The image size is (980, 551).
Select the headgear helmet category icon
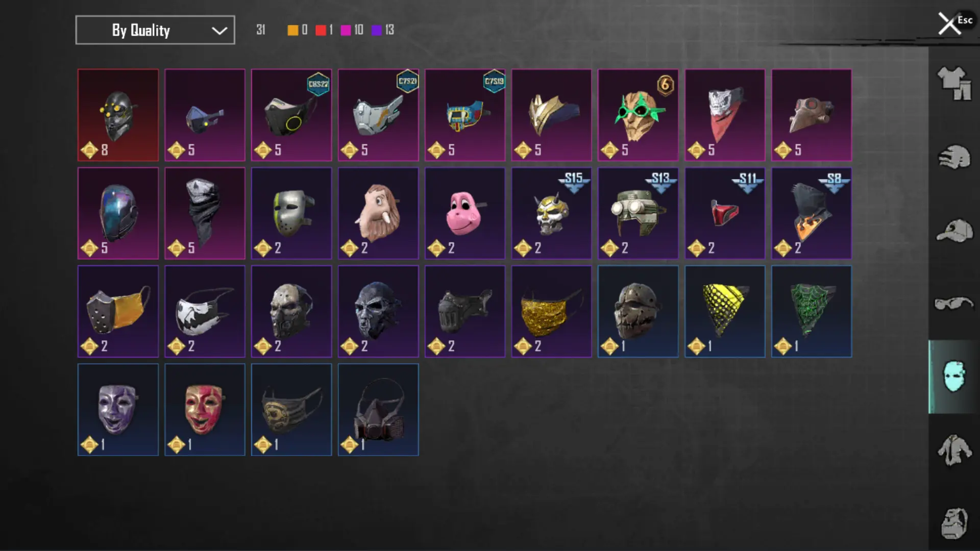[x=953, y=157]
